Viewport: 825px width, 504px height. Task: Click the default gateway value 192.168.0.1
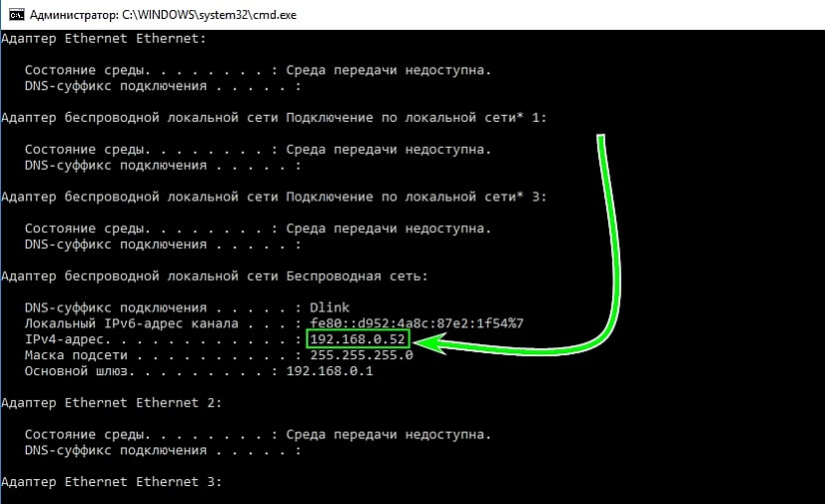(328, 371)
